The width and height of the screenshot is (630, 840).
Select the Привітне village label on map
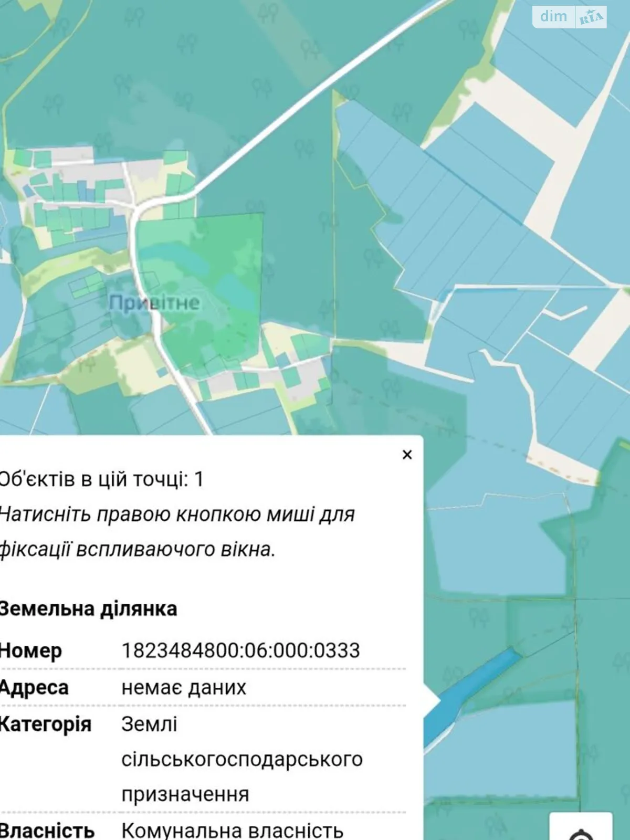click(x=154, y=302)
